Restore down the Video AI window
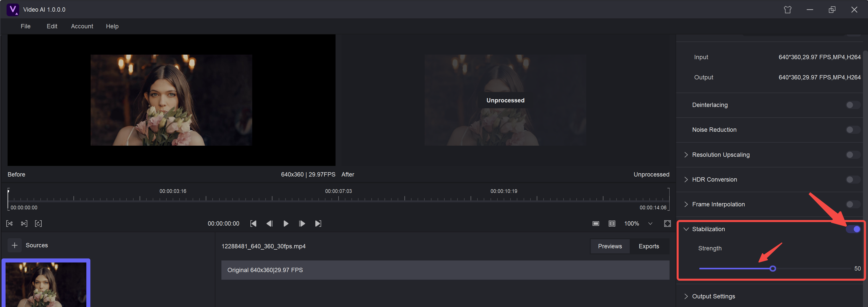The width and height of the screenshot is (868, 307). tap(832, 10)
